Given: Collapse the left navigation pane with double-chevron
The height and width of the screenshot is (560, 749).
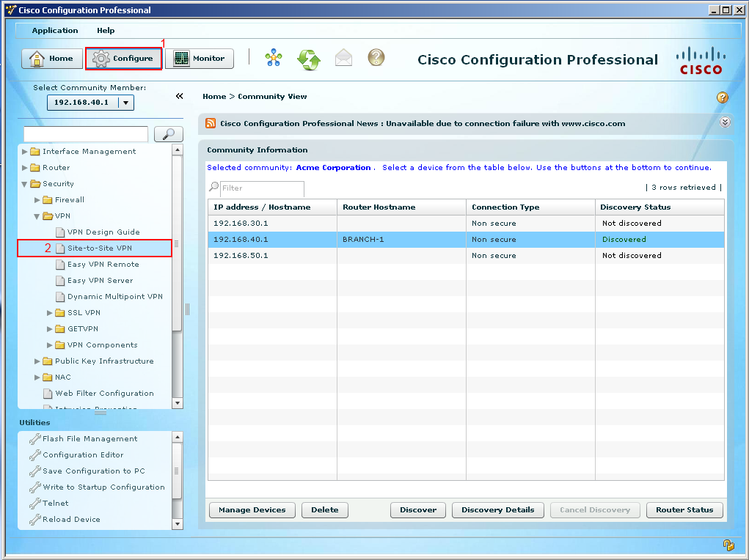Looking at the screenshot, I should 180,96.
